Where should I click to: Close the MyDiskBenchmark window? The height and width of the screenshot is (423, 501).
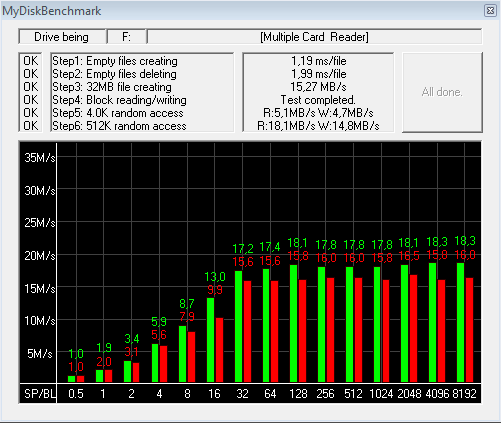[490, 11]
